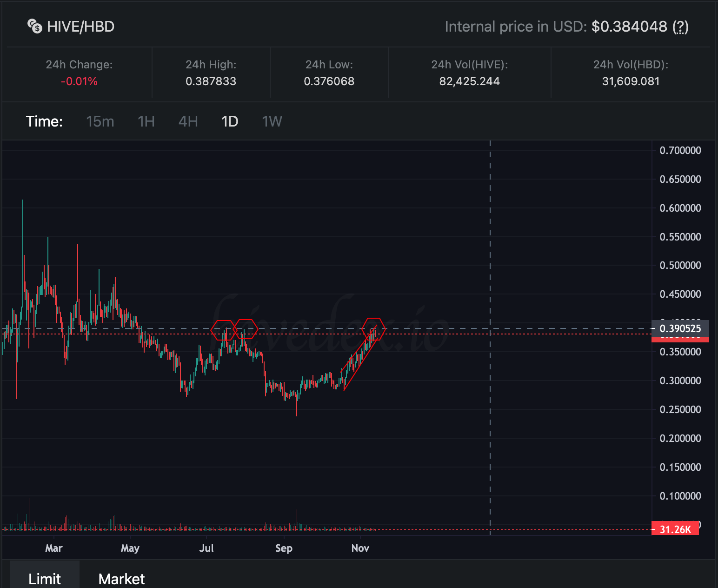
Task: Click the "Internal price in USD:" label
Action: pos(516,27)
